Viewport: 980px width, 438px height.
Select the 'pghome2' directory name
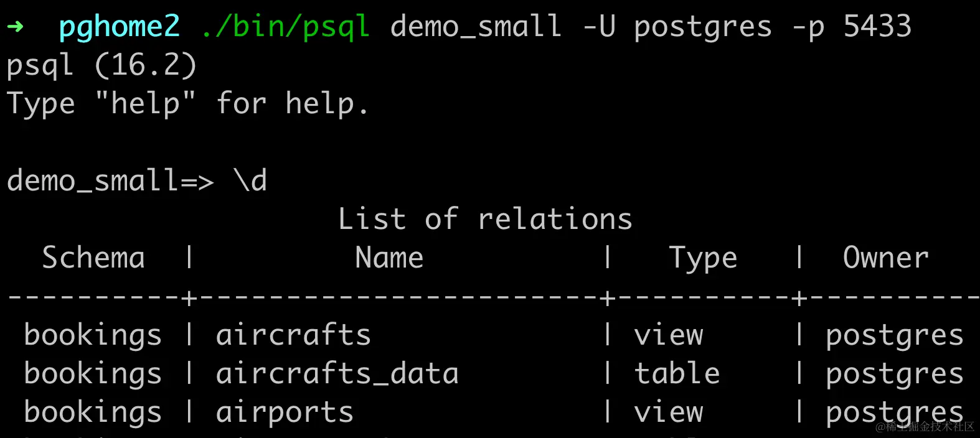pyautogui.click(x=119, y=27)
